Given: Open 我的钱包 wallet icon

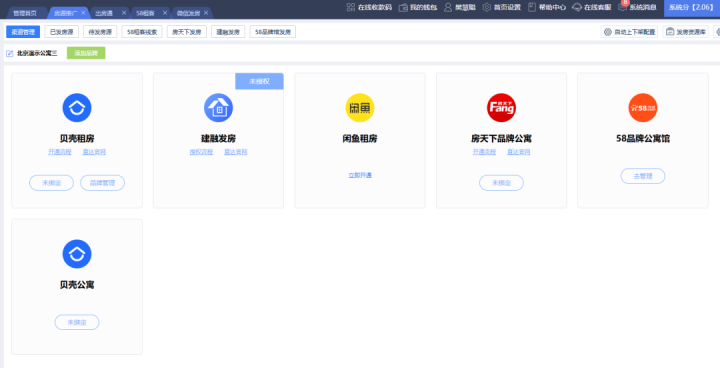Looking at the screenshot, I should [x=403, y=7].
